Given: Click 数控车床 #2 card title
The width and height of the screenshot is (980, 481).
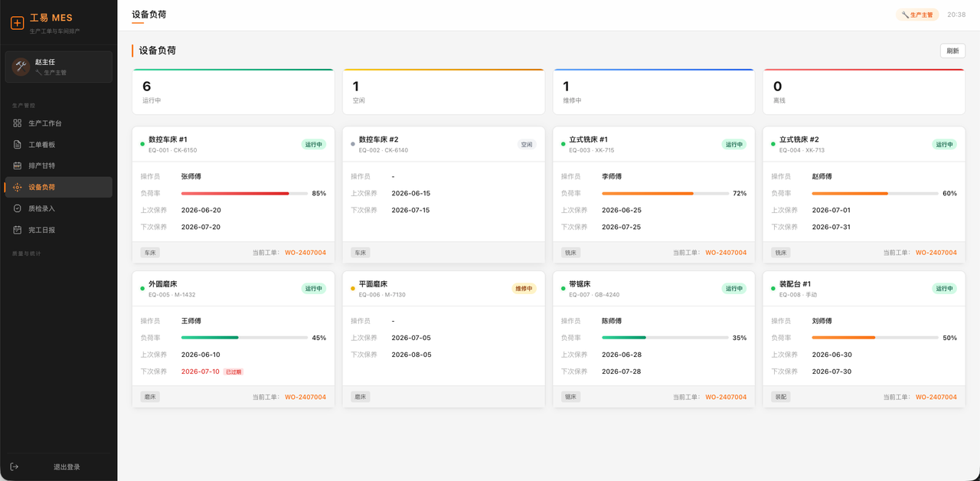Looking at the screenshot, I should (x=378, y=139).
